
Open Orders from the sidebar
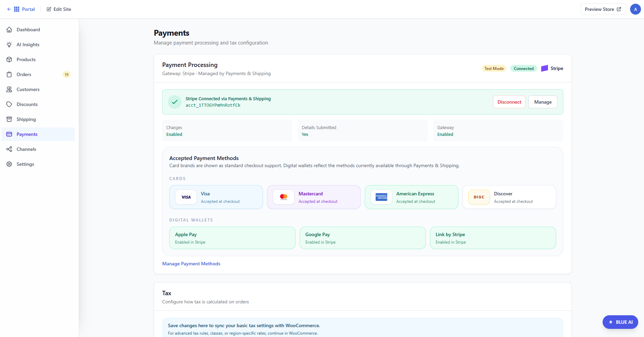click(38, 74)
